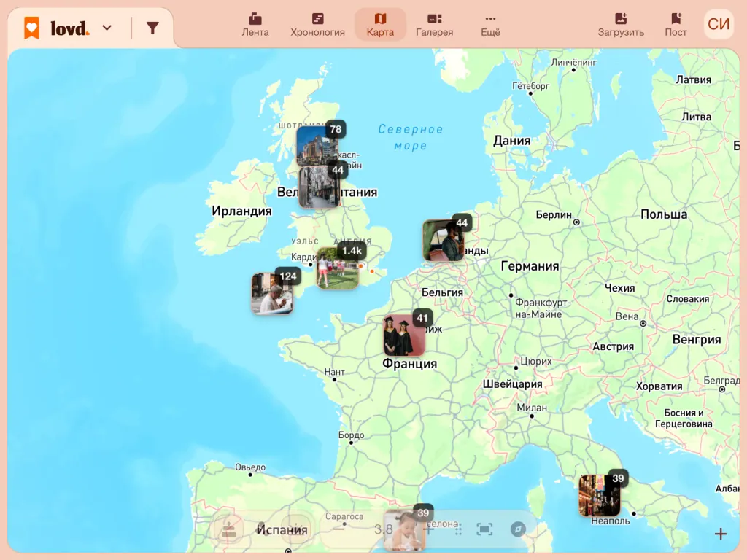Open the Ещё more menu

click(490, 25)
